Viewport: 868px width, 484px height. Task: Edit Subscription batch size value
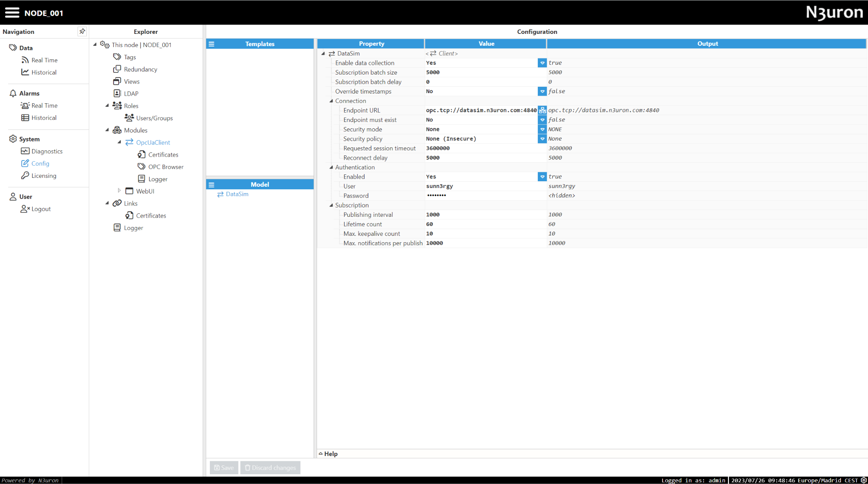coord(485,72)
